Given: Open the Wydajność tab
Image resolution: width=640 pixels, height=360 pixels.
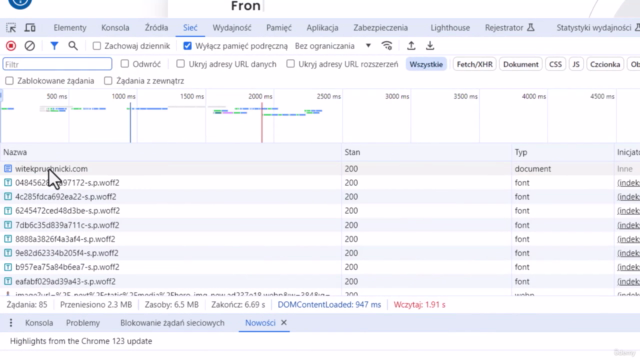Looking at the screenshot, I should [232, 28].
